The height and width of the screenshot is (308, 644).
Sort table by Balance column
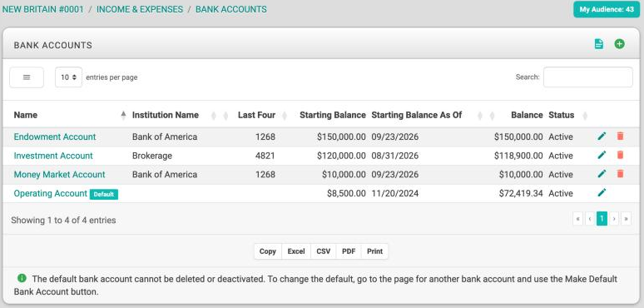tap(527, 115)
